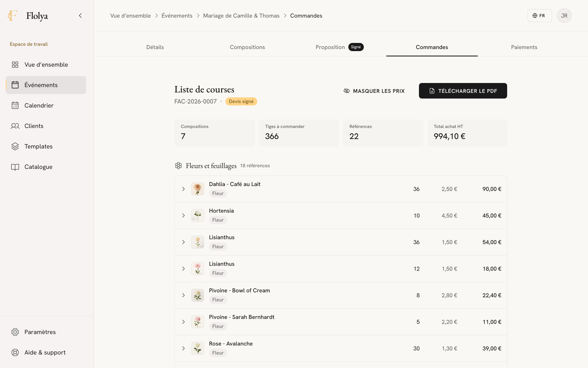
Task: Go to the Paiements tab
Action: pyautogui.click(x=524, y=47)
